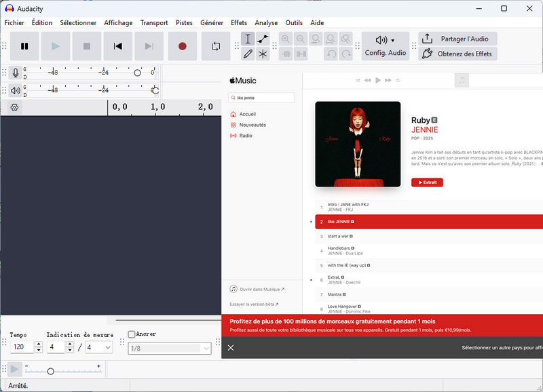Adjust the playback speed slider

point(50,371)
